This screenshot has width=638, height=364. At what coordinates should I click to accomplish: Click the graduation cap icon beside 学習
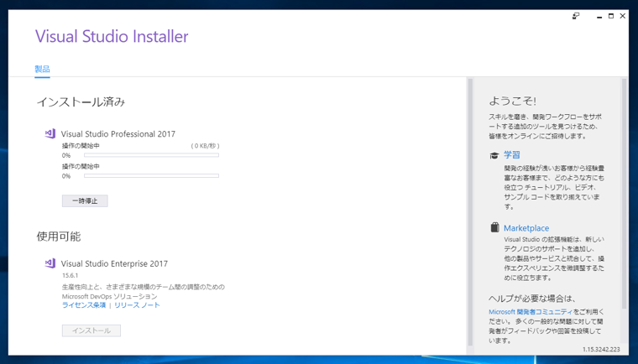click(x=494, y=155)
